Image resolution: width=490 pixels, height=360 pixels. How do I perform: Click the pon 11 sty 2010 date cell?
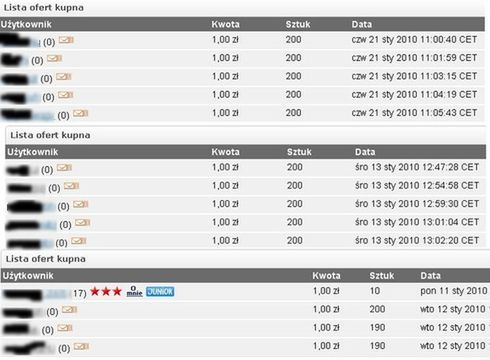[x=454, y=291]
